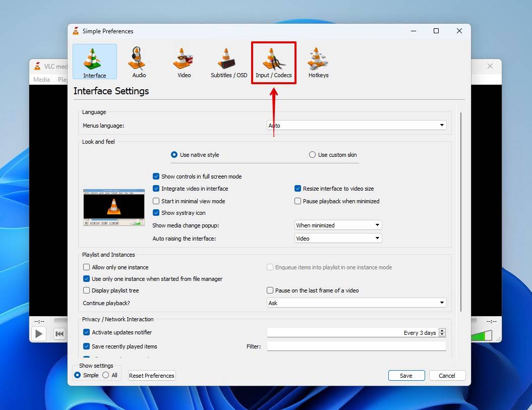The width and height of the screenshot is (532, 410).
Task: Open the Media menu in VLC
Action: click(x=41, y=79)
